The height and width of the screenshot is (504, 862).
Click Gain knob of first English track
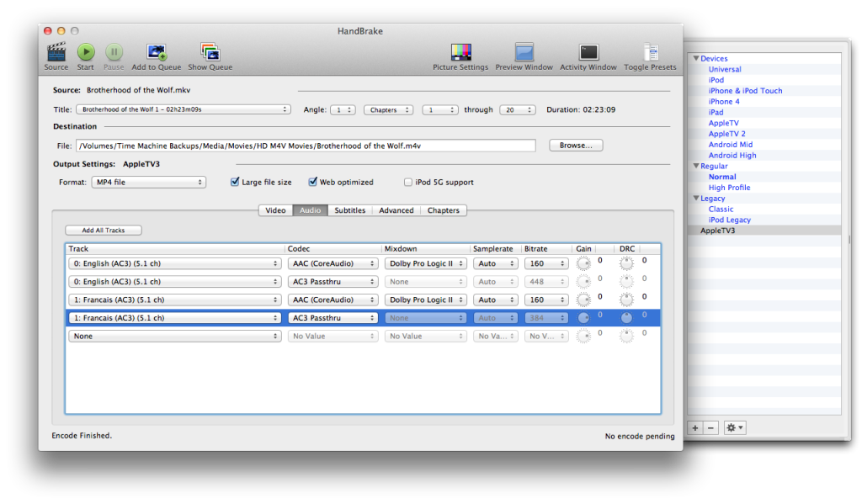[583, 264]
